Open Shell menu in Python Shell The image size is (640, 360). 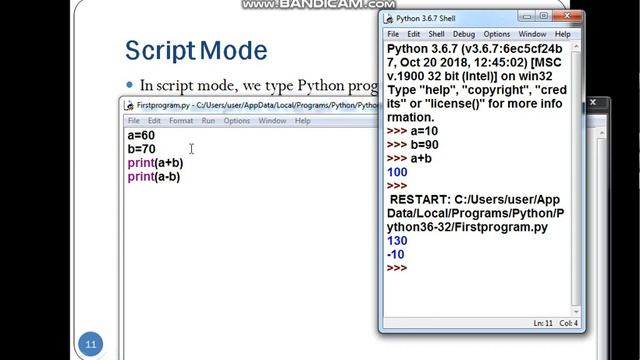click(x=436, y=34)
